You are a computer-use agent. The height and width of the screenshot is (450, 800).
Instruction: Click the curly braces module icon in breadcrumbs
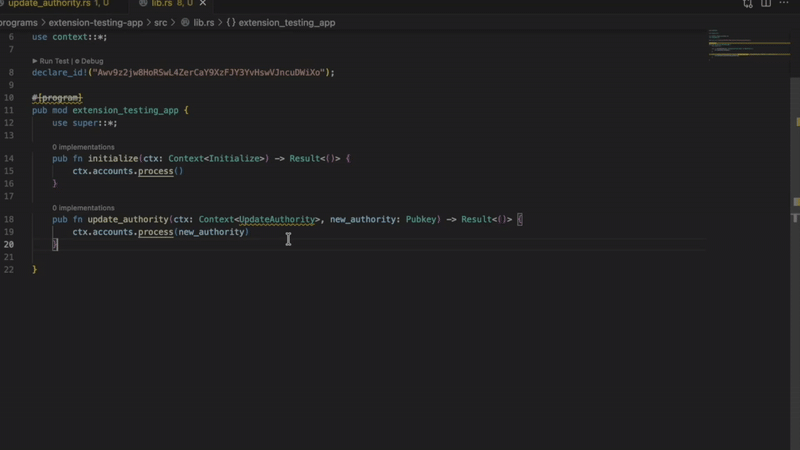(x=231, y=22)
